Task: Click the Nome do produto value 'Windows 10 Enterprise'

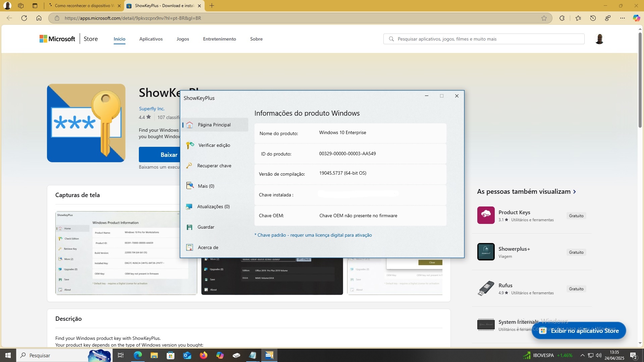Action: (342, 132)
